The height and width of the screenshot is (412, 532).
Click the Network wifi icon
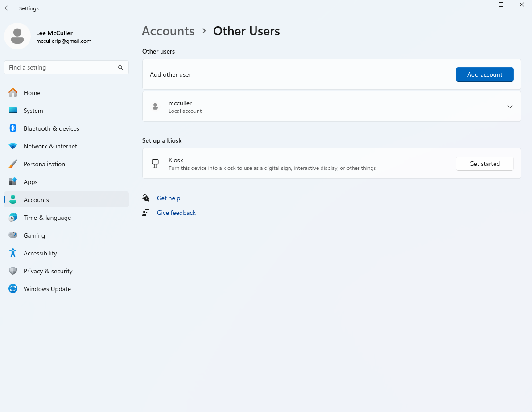coord(13,146)
